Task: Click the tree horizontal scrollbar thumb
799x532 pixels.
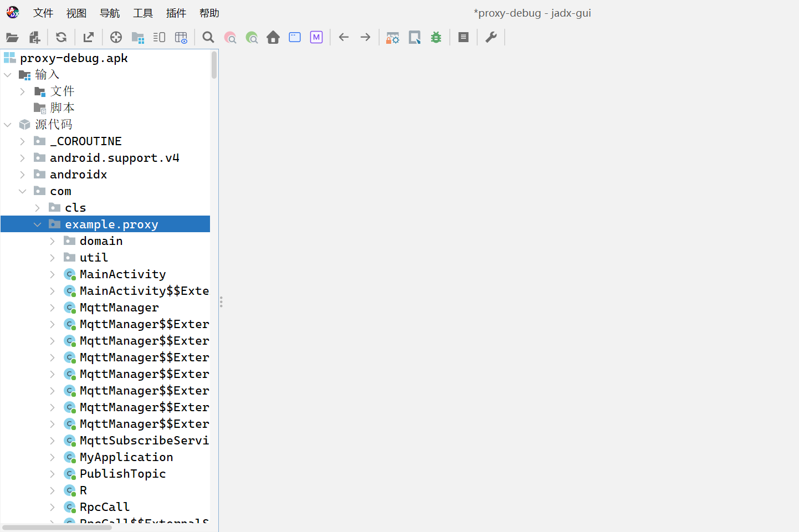Action: click(57, 528)
